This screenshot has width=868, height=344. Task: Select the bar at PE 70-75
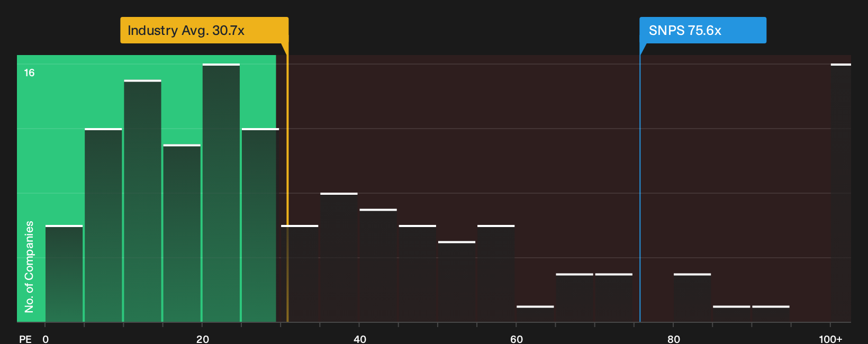pos(614,297)
